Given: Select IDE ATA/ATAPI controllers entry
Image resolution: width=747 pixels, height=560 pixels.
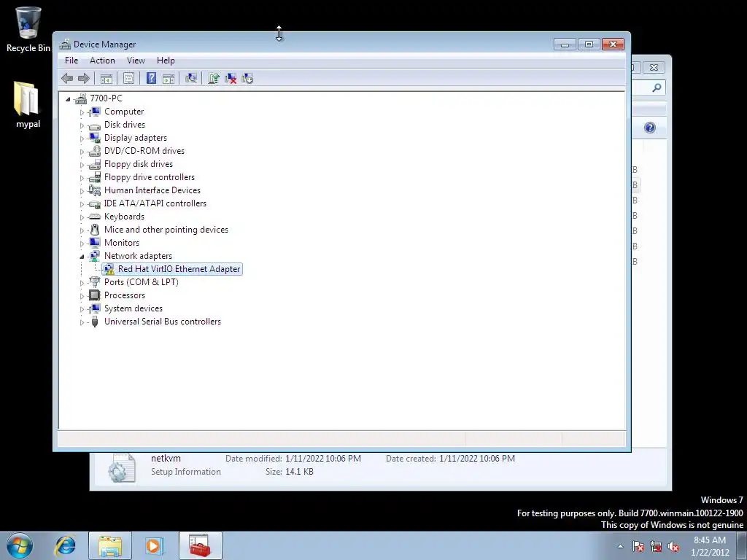Looking at the screenshot, I should pos(155,203).
